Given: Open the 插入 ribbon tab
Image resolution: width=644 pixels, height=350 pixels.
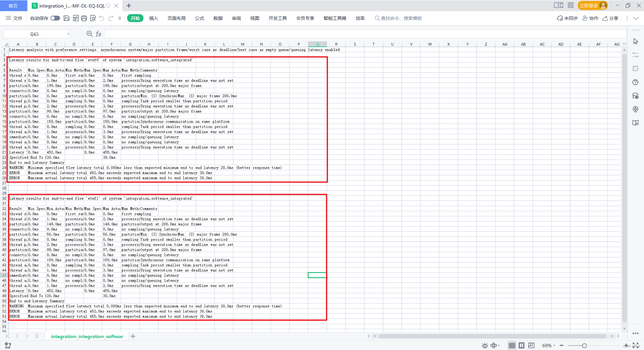Looking at the screenshot, I should tap(153, 18).
